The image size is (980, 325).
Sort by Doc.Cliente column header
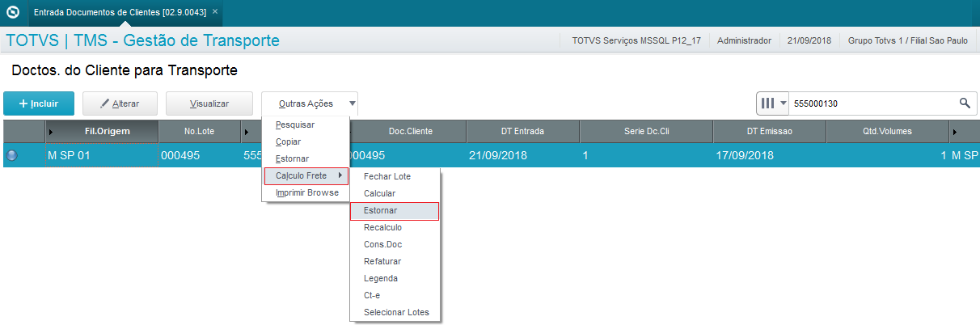coord(410,131)
